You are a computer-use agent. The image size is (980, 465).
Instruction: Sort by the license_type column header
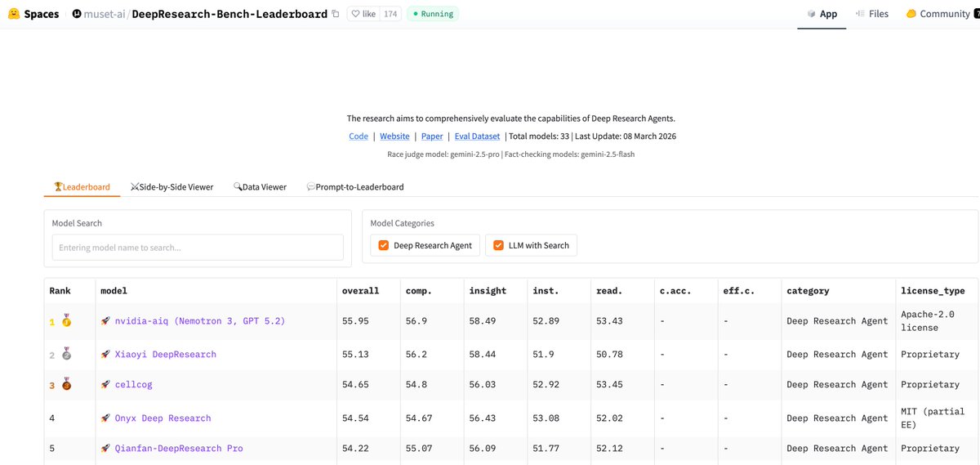pos(933,291)
